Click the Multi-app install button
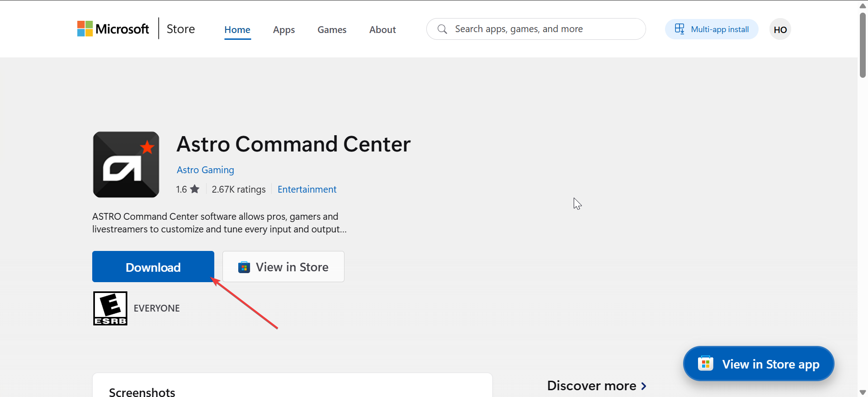Screen dimensions: 868x397 tap(712, 29)
